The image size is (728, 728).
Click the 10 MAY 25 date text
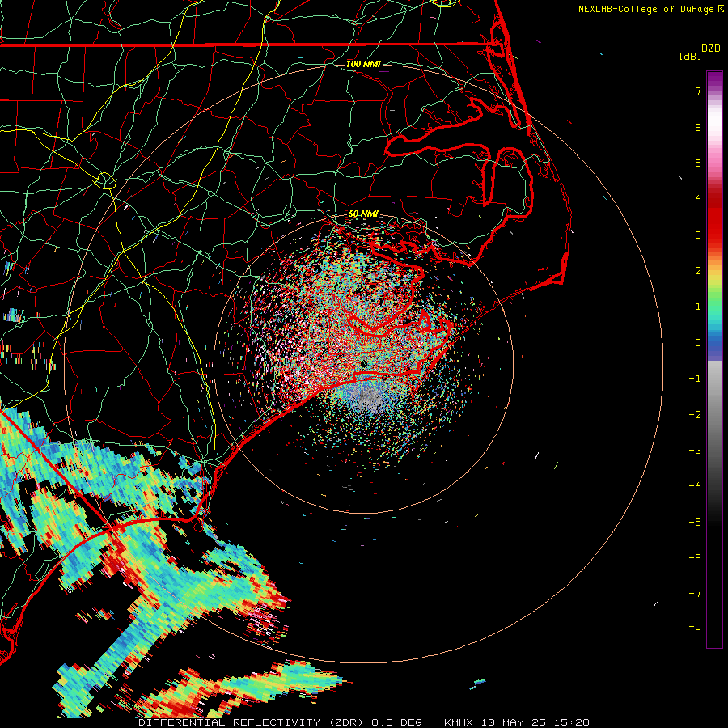[513, 722]
